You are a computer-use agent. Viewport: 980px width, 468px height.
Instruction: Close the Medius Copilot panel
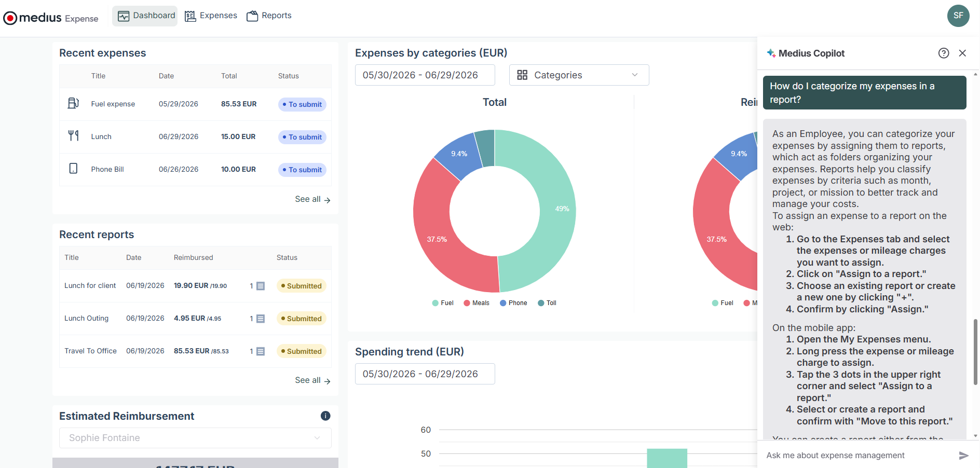point(962,53)
